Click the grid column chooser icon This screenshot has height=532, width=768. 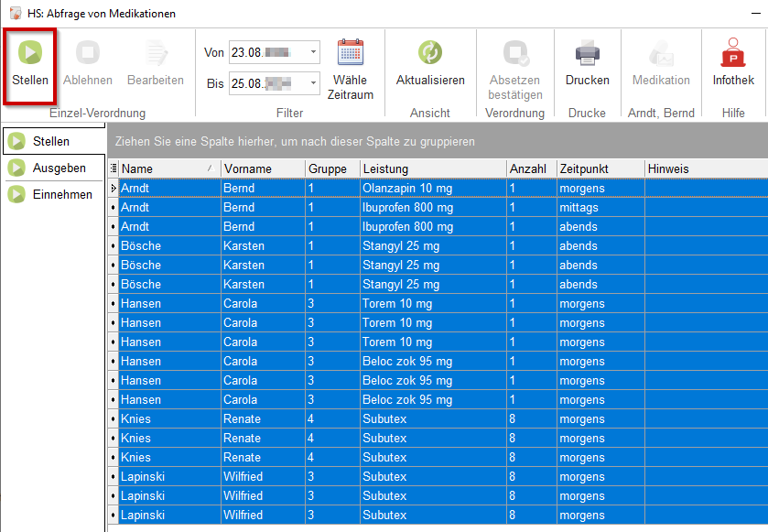click(114, 168)
